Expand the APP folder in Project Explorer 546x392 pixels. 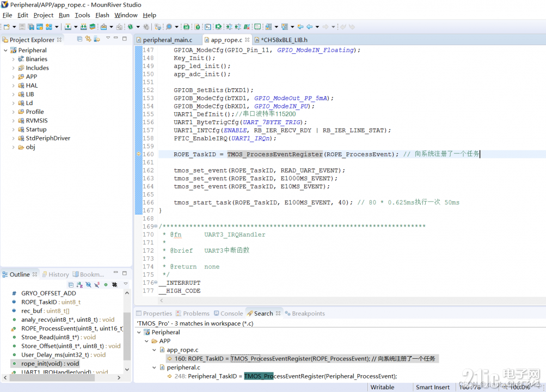13,77
